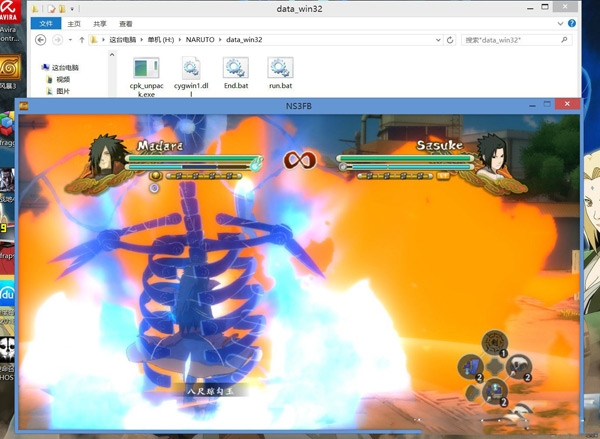
Task: Click search magnifier in Explorer
Action: pos(564,39)
